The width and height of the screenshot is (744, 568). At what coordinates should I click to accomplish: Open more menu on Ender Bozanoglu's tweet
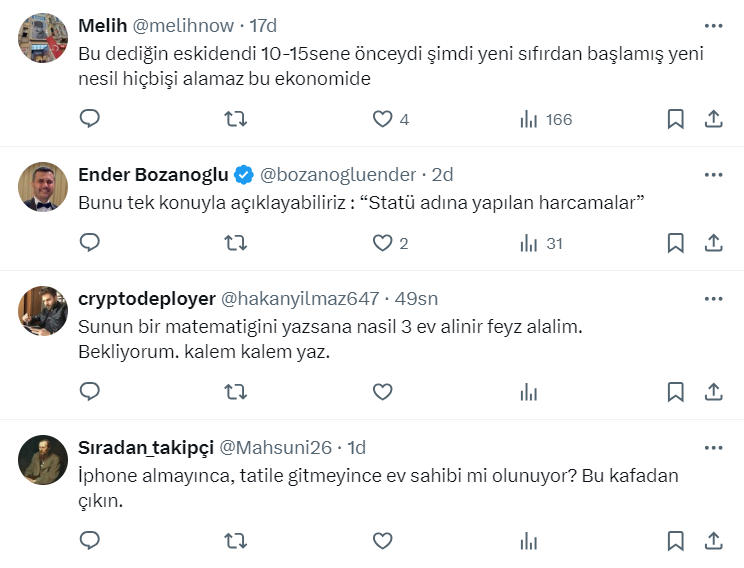(713, 175)
